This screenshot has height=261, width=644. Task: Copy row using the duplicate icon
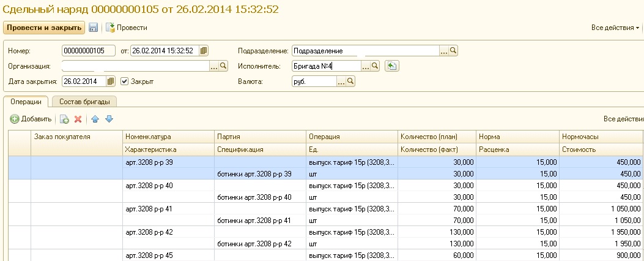(64, 119)
